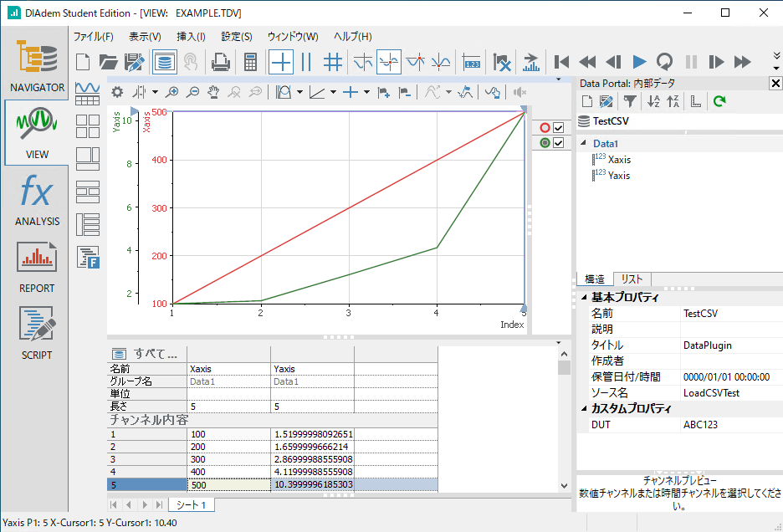Image resolution: width=783 pixels, height=532 pixels.
Task: Open display settings gear icon above chart
Action: tap(117, 92)
